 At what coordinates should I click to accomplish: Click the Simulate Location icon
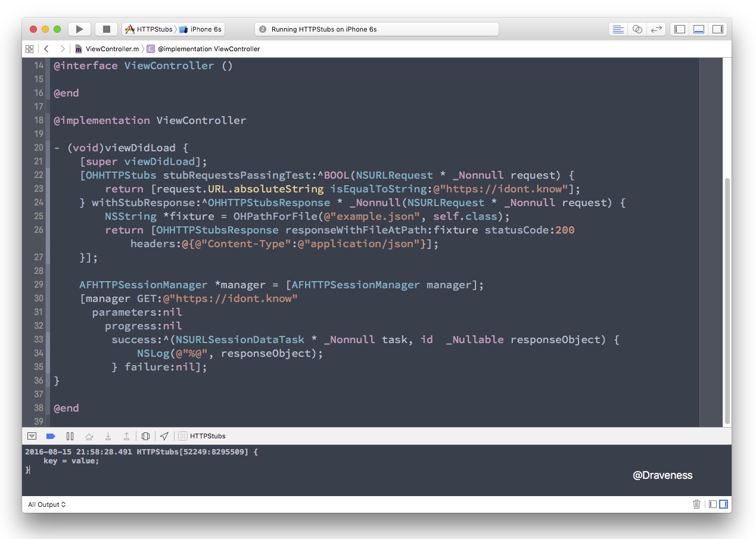point(165,435)
